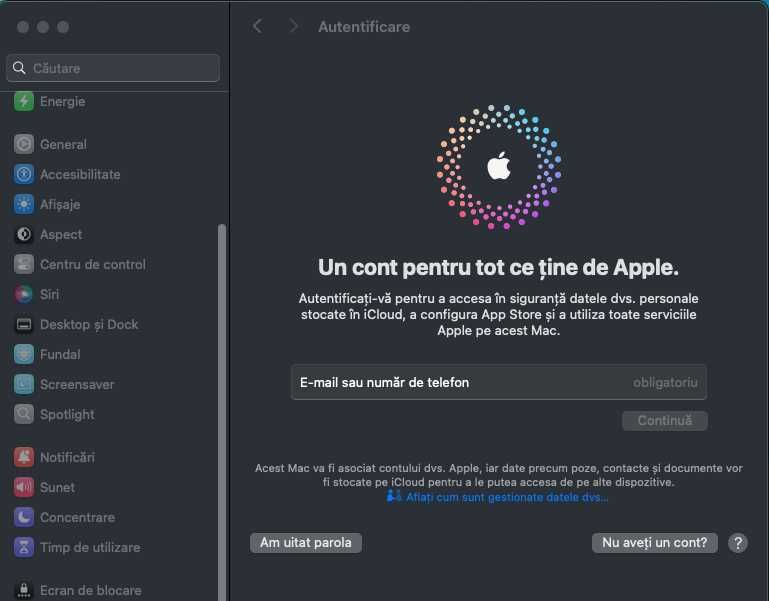Click the Am uitat parola button
This screenshot has width=769, height=601.
[x=306, y=543]
